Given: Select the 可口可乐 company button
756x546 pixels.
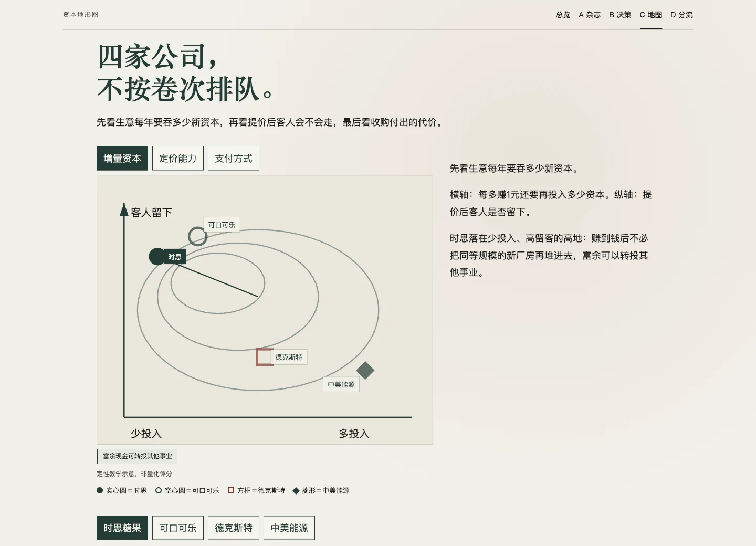Looking at the screenshot, I should 178,528.
